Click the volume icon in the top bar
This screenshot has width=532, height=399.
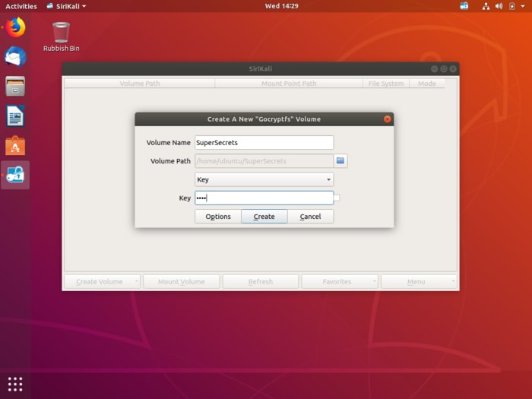pyautogui.click(x=499, y=6)
